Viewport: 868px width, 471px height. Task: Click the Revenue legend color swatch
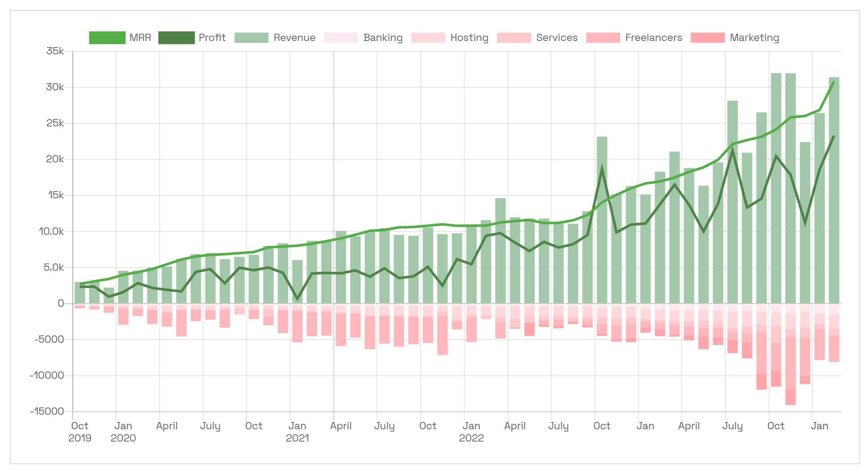[252, 38]
